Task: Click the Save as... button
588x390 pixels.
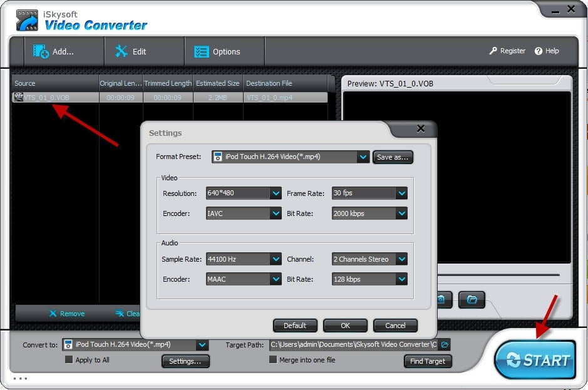Action: tap(393, 157)
